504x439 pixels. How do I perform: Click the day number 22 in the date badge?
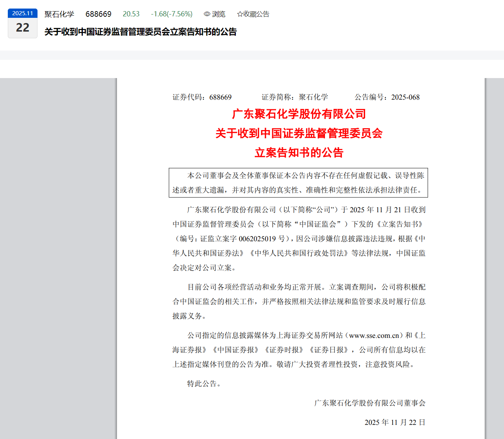(x=23, y=28)
